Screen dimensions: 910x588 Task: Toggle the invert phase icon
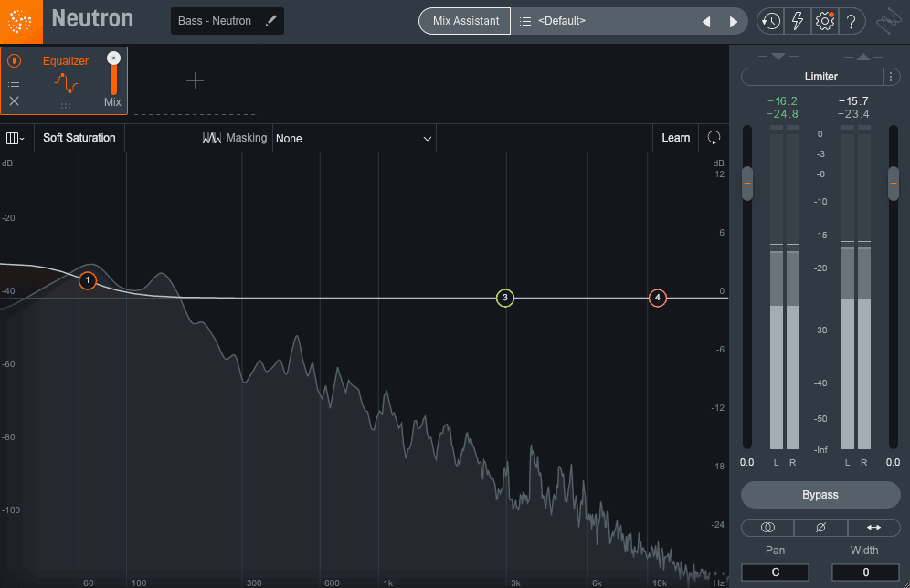click(820, 527)
